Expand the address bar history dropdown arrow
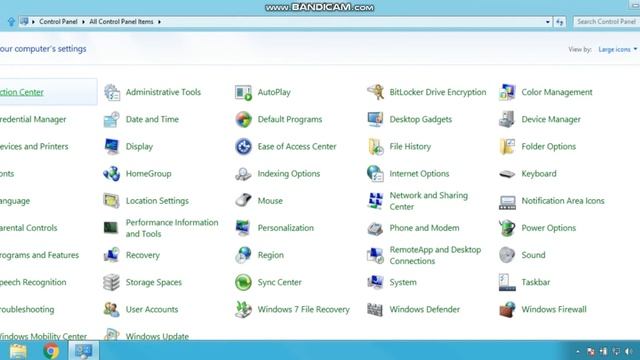The image size is (640, 360). pos(548,22)
